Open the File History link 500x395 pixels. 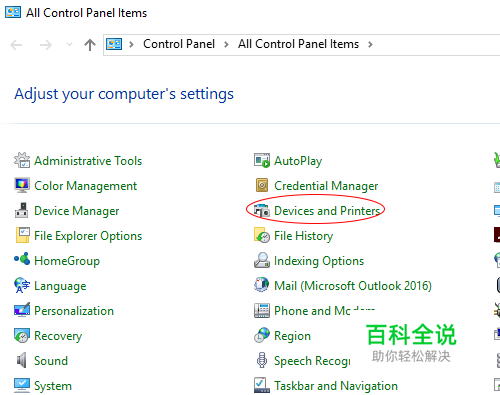[x=303, y=236]
